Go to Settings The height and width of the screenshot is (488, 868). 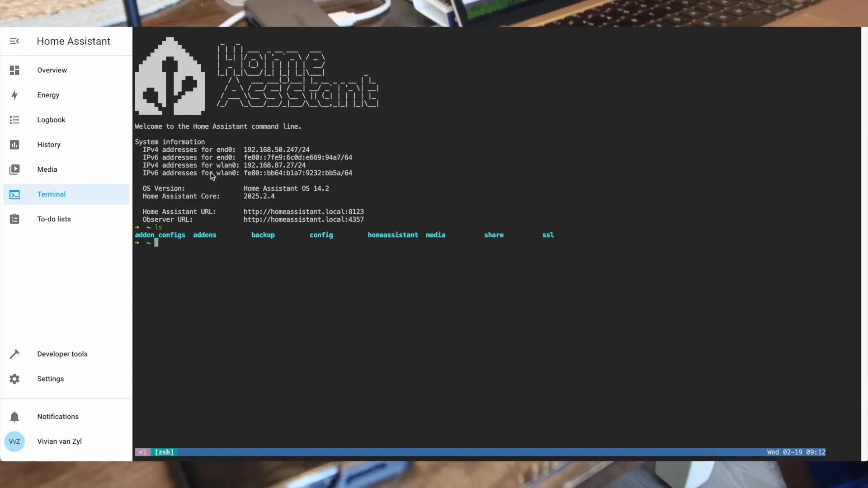click(x=66, y=379)
